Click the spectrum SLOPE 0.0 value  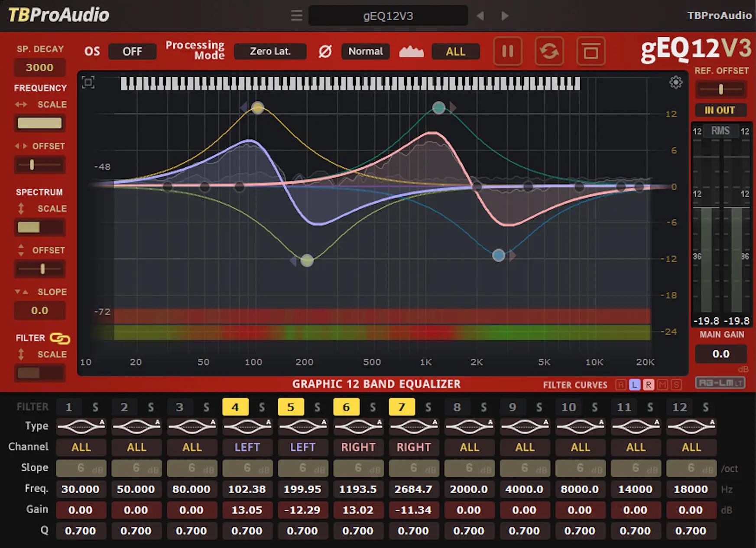click(39, 310)
